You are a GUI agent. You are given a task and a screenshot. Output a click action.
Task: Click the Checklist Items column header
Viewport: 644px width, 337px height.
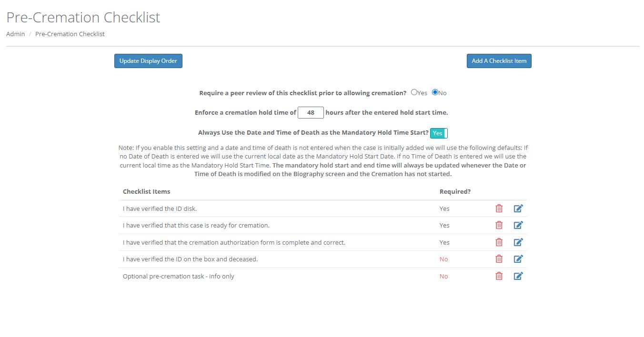pyautogui.click(x=146, y=191)
